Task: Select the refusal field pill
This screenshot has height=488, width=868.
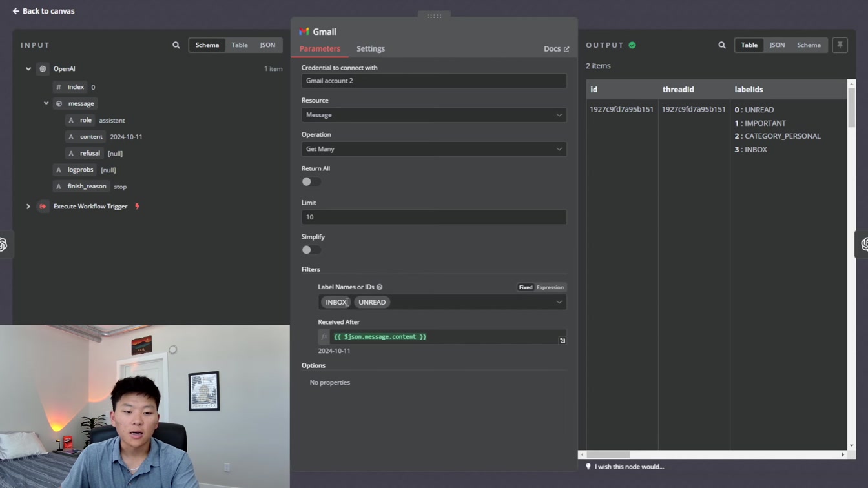Action: (x=85, y=153)
